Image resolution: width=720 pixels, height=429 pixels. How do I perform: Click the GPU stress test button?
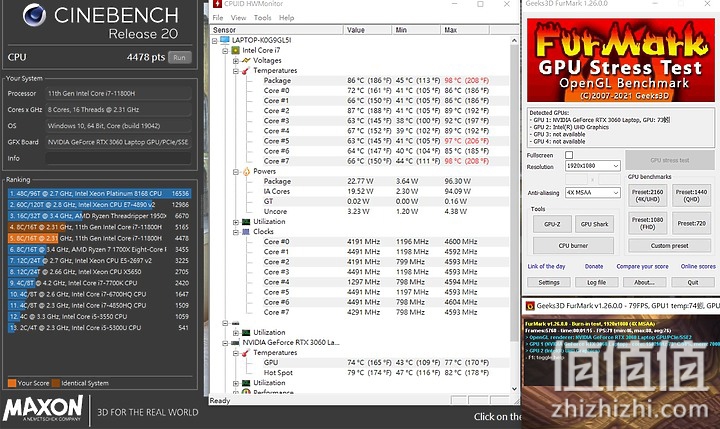tap(669, 160)
